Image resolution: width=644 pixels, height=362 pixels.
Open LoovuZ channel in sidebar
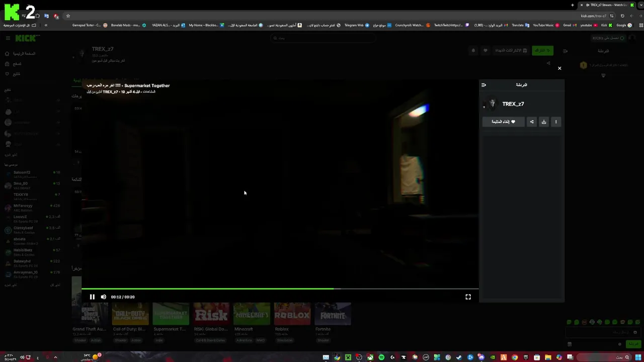pos(31,218)
